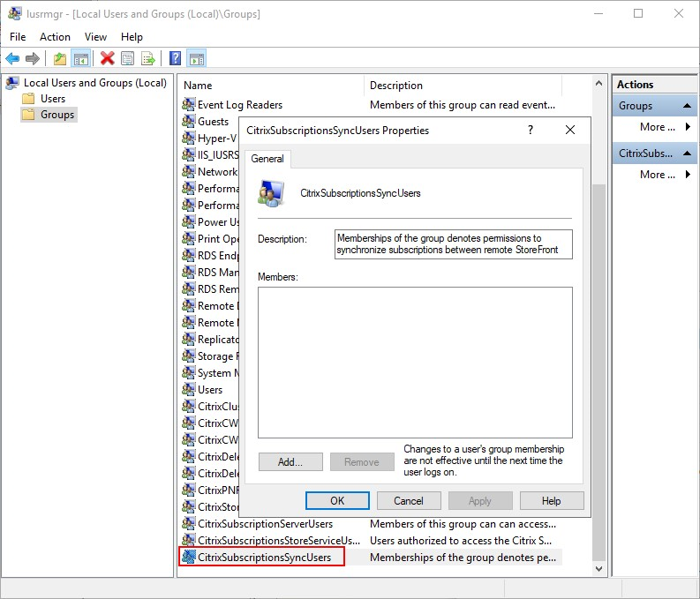Click the Up one level folder icon
This screenshot has width=700, height=599.
coord(60,59)
